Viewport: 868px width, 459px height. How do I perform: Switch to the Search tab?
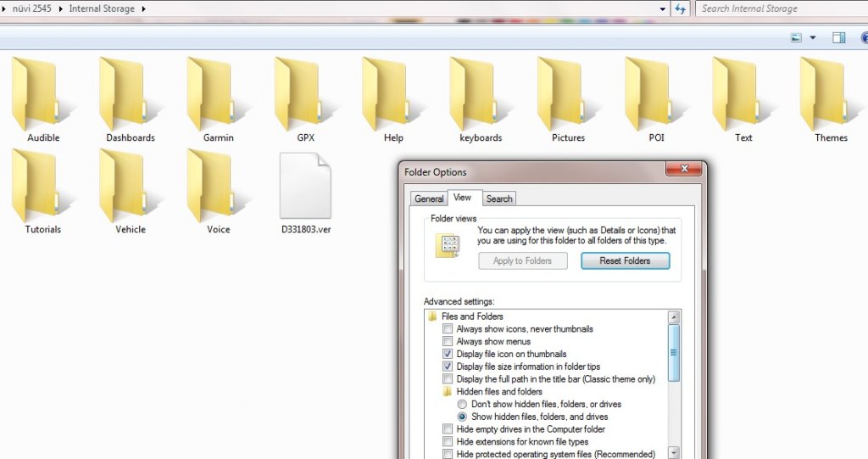point(499,199)
